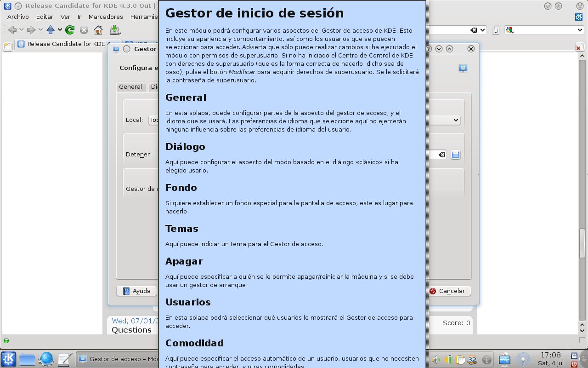Click the green download arrow toolbar icon
The image size is (588, 368).
115,30
